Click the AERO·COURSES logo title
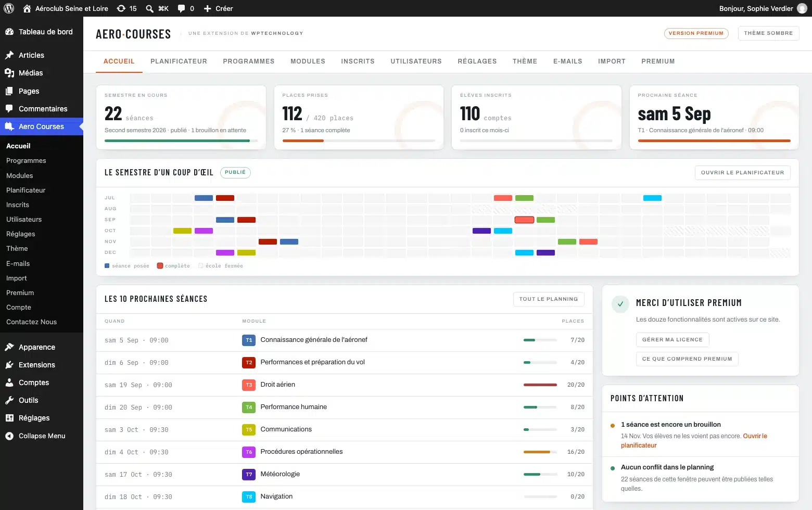812x510 pixels. [133, 34]
